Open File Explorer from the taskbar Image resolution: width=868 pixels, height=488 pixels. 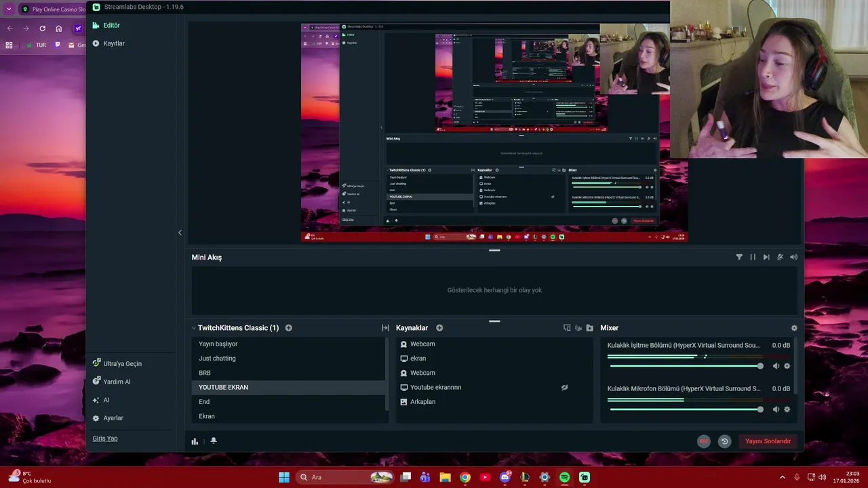[445, 477]
